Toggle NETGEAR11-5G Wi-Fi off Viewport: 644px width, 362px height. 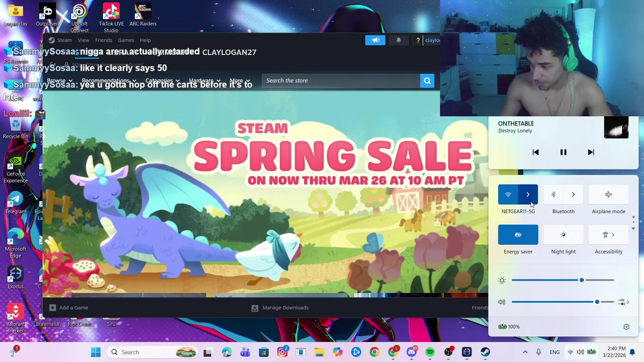(508, 195)
